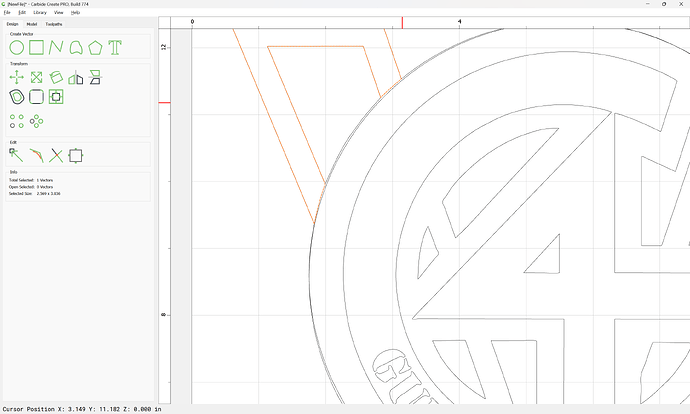Click the red cursor marker on the left ruler
Viewport: 690px width, 414px height.
click(x=165, y=103)
